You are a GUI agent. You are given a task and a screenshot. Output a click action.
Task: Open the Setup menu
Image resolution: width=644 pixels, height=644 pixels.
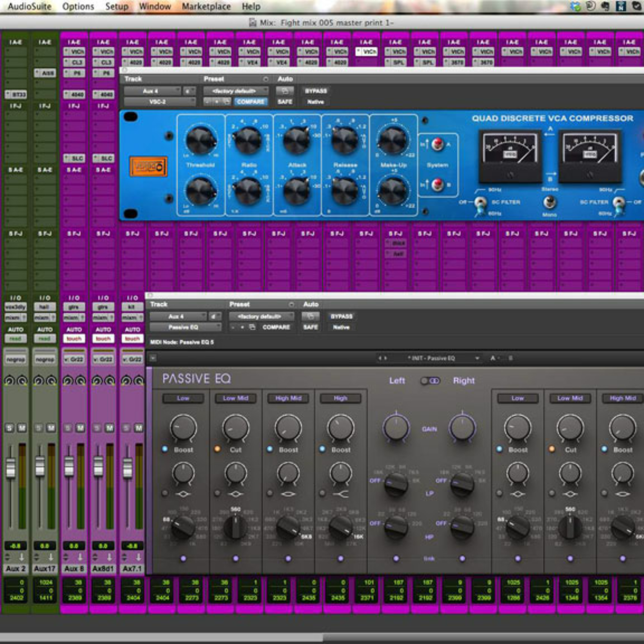(x=117, y=6)
